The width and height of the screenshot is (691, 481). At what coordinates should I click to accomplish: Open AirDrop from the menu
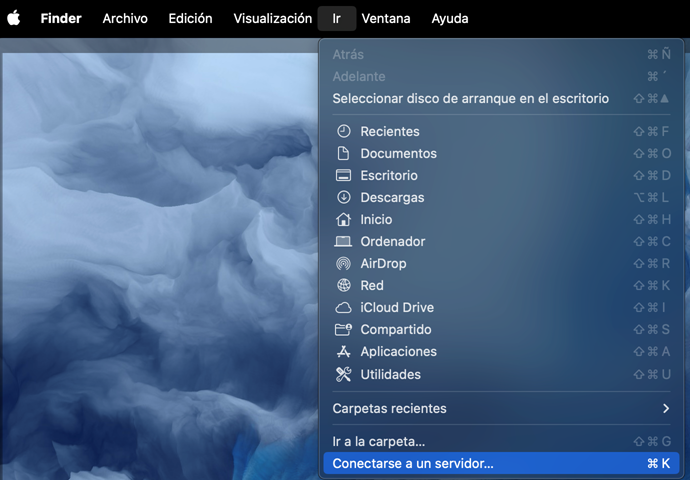click(x=502, y=264)
